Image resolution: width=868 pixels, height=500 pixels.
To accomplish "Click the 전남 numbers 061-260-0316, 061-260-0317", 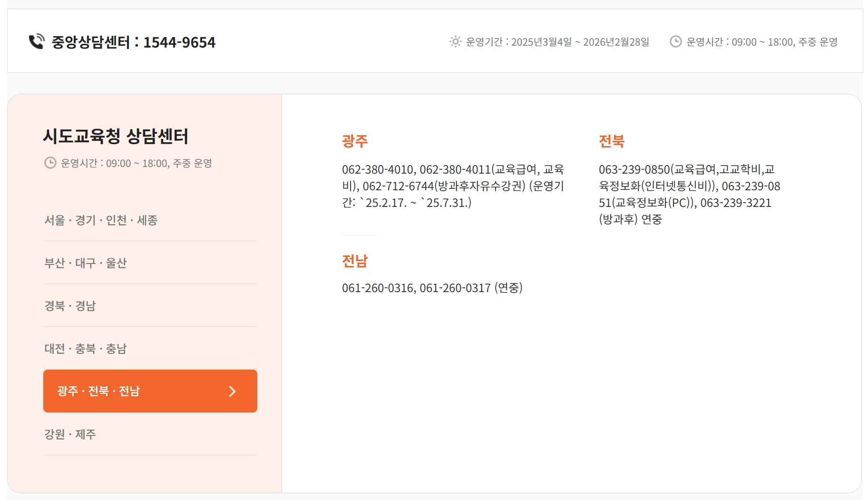I will click(x=432, y=288).
